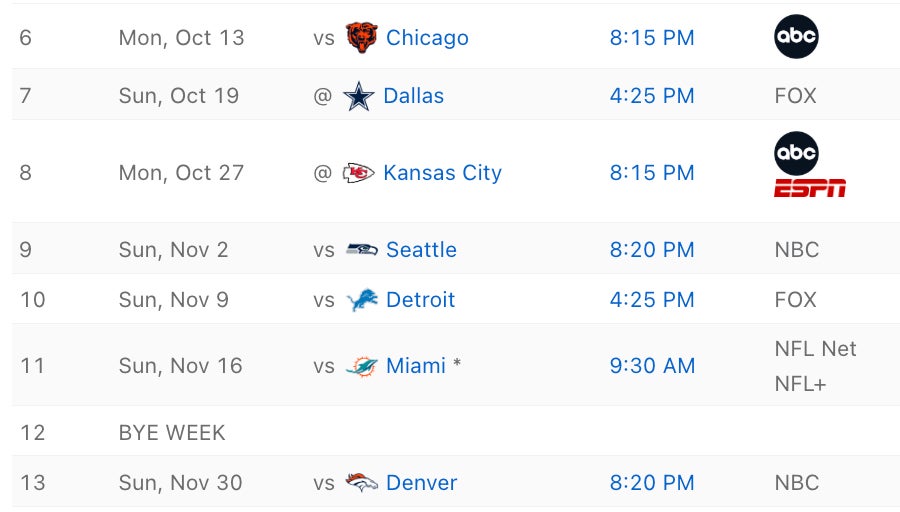
Task: Click the Seattle Seahawks logo
Action: (x=361, y=250)
